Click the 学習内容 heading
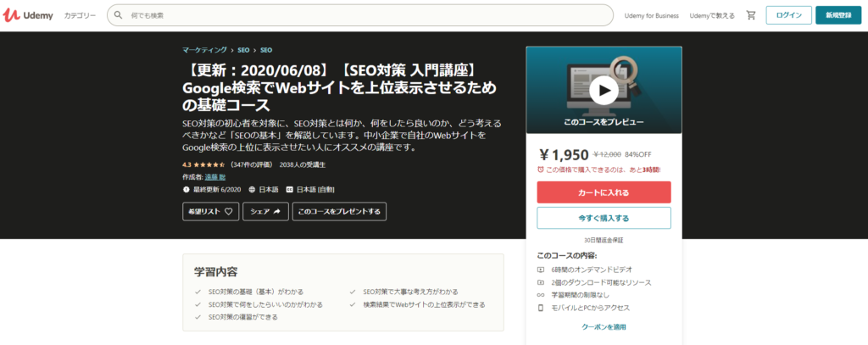Image resolution: width=868 pixels, height=345 pixels. [x=216, y=272]
